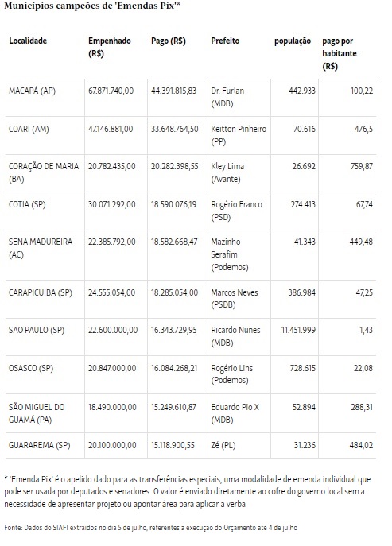Select the OSASCO (SP) locality cell

pos(31,368)
